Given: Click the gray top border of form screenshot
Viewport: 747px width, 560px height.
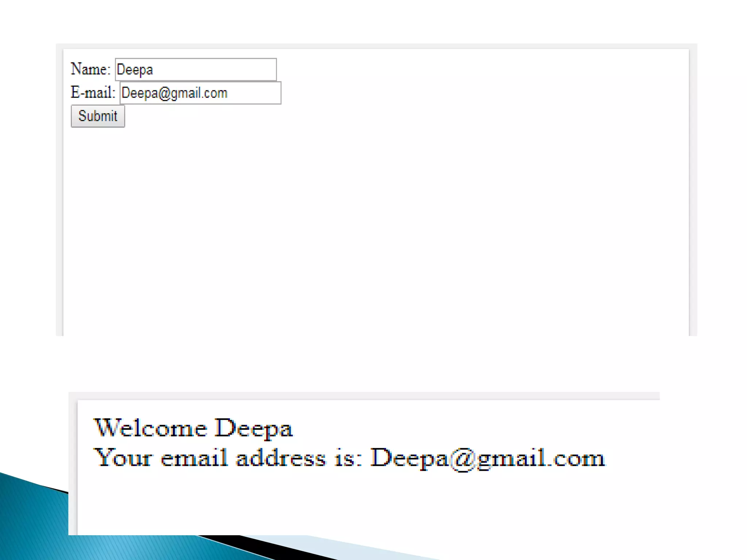Looking at the screenshot, I should click(x=376, y=46).
